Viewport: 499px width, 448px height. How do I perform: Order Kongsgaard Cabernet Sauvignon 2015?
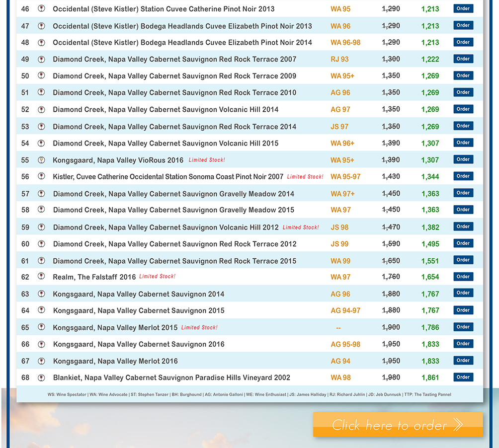pos(463,310)
